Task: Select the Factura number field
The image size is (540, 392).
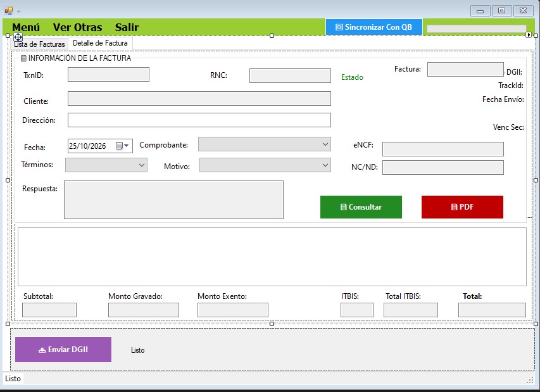Action: click(465, 69)
